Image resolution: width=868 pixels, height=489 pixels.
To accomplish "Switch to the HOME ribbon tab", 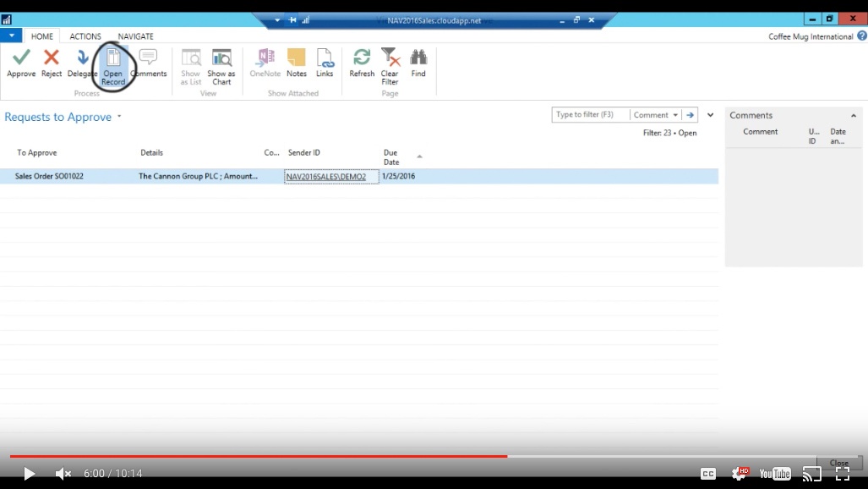I will (42, 36).
